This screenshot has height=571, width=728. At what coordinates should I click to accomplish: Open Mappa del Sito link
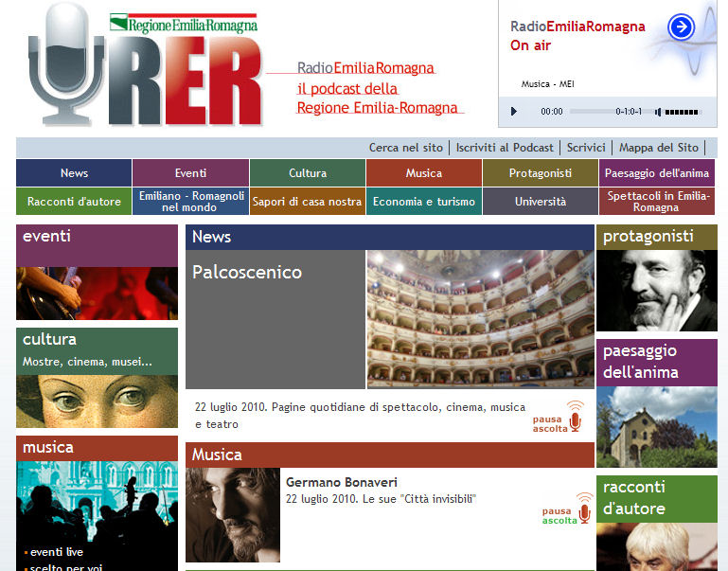pos(658,148)
